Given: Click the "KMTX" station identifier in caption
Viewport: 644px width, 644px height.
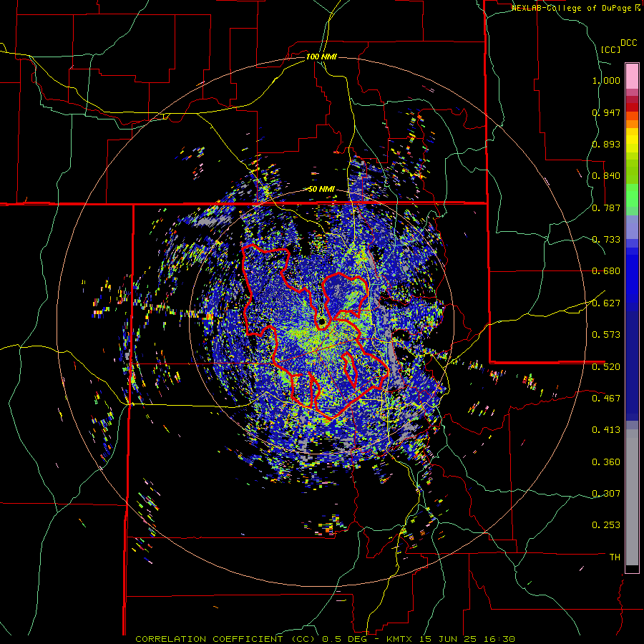Looking at the screenshot, I should [401, 639].
